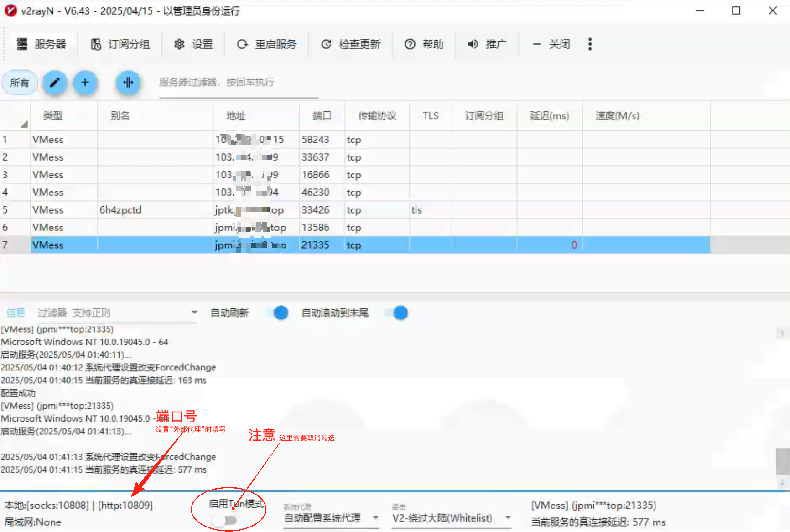
Task: Focus the 服务器过滤器 filter field
Action: pyautogui.click(x=239, y=83)
